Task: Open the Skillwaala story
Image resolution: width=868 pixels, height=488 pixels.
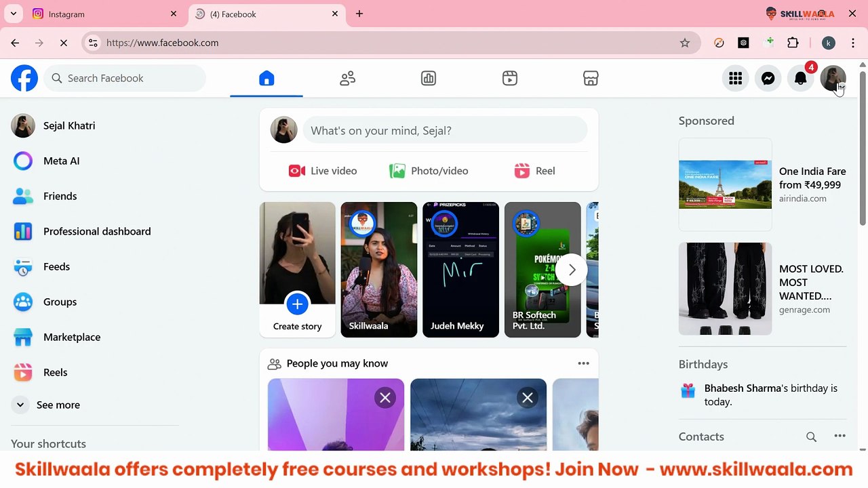Action: tap(379, 270)
